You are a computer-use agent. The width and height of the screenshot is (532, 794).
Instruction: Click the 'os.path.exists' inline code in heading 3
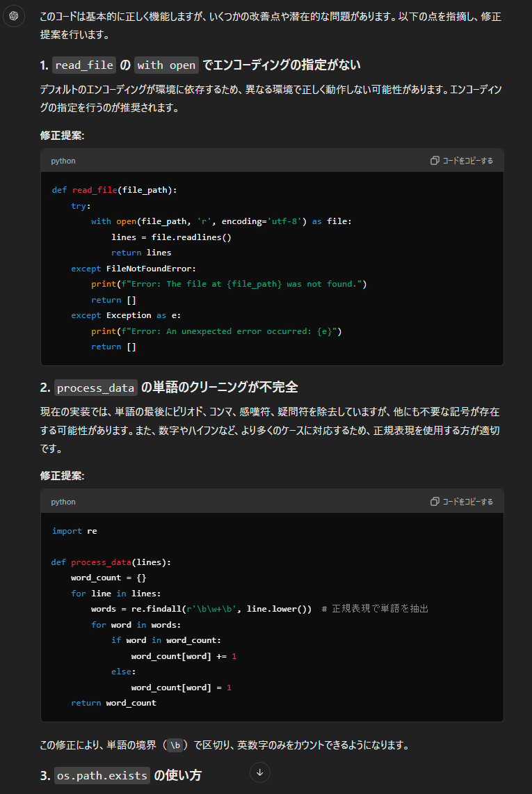click(x=102, y=775)
